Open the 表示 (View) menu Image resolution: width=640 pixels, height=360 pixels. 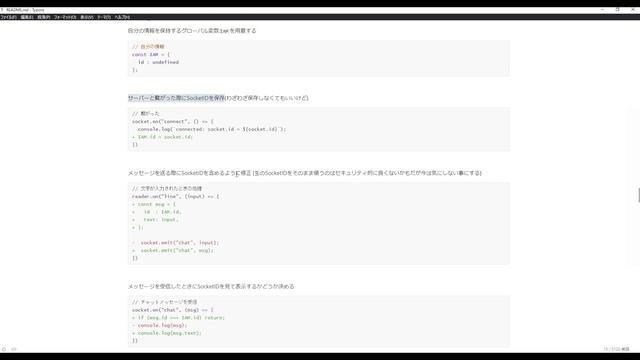87,17
